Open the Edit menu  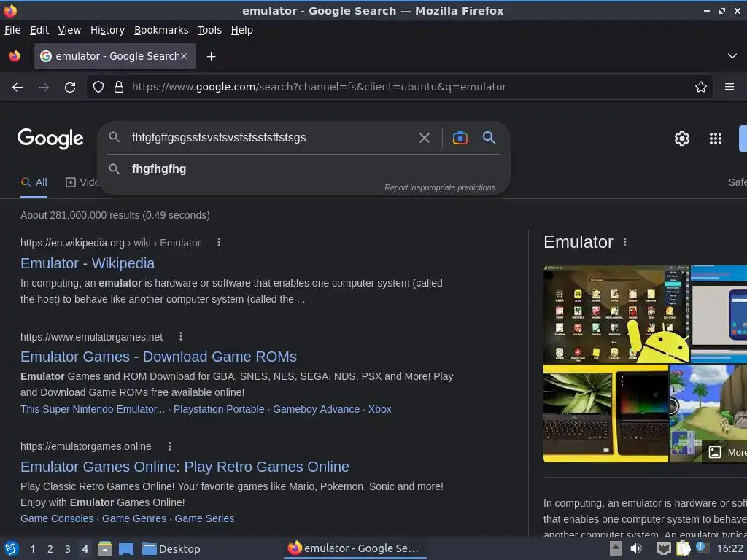click(39, 30)
